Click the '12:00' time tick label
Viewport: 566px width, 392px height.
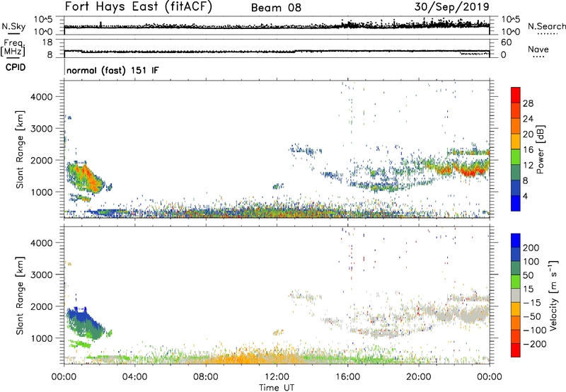pyautogui.click(x=277, y=377)
